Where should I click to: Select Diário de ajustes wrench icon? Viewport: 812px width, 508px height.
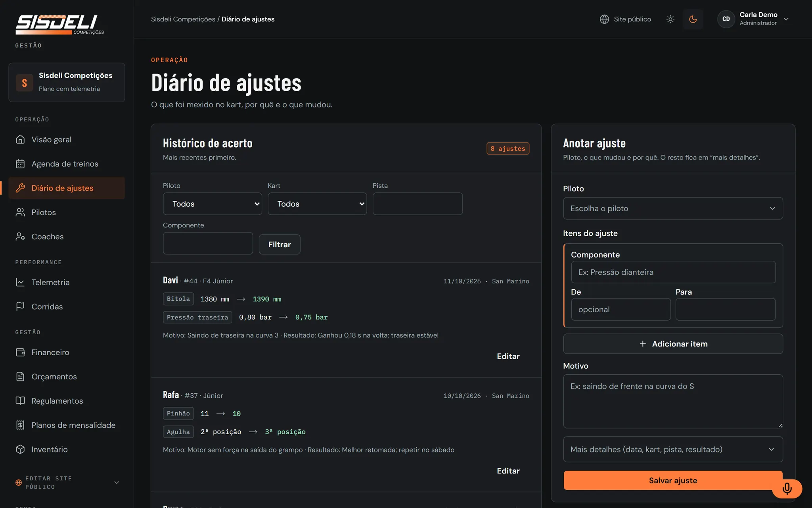pyautogui.click(x=20, y=188)
